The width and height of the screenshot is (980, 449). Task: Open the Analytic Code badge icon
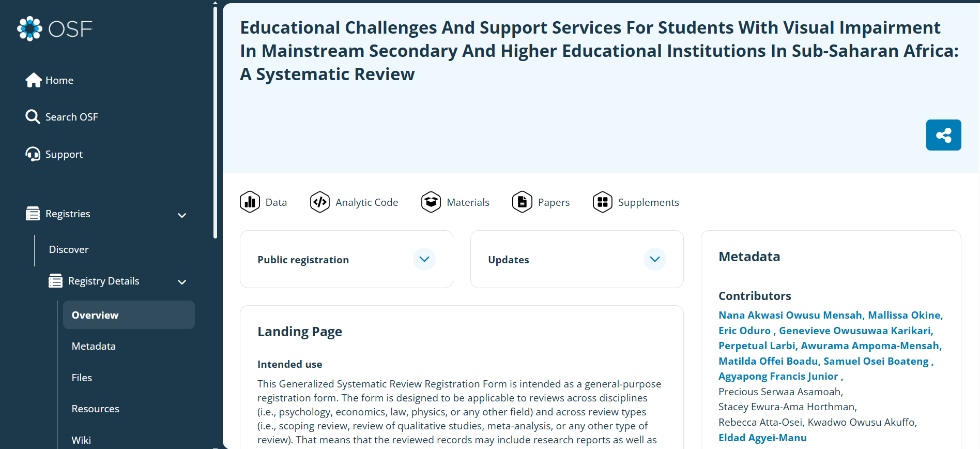tap(320, 202)
